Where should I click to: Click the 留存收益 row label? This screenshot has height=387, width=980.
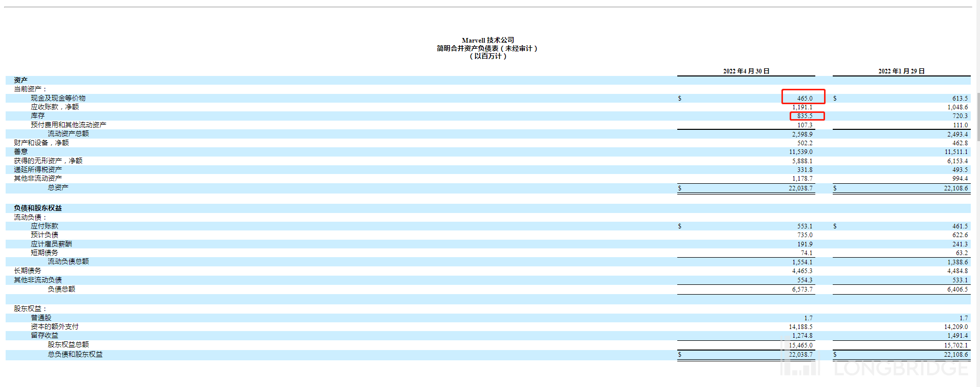(x=45, y=335)
